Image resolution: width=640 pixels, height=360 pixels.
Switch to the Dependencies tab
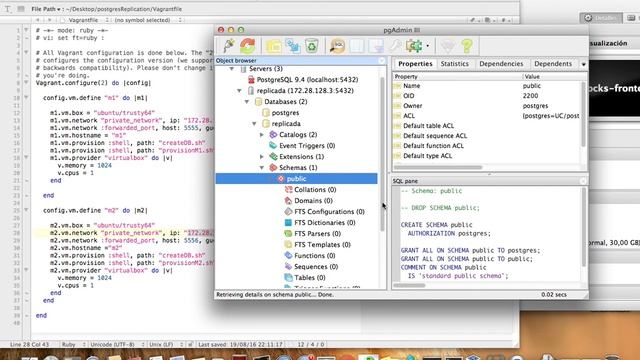coord(501,64)
